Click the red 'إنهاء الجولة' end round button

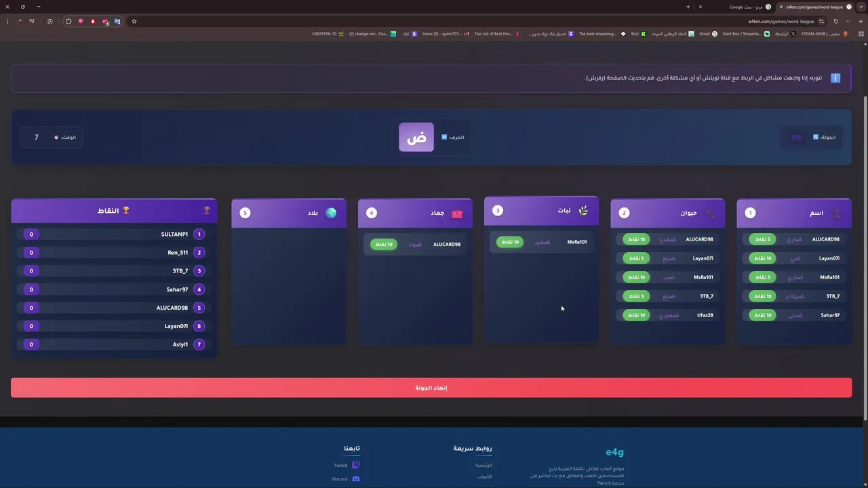pos(431,388)
